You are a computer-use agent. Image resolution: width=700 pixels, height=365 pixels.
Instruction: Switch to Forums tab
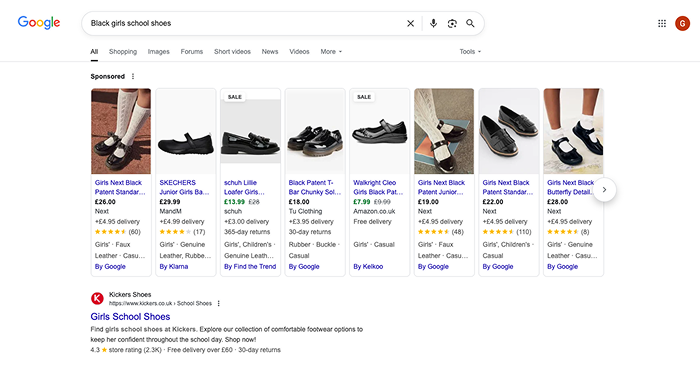click(192, 52)
